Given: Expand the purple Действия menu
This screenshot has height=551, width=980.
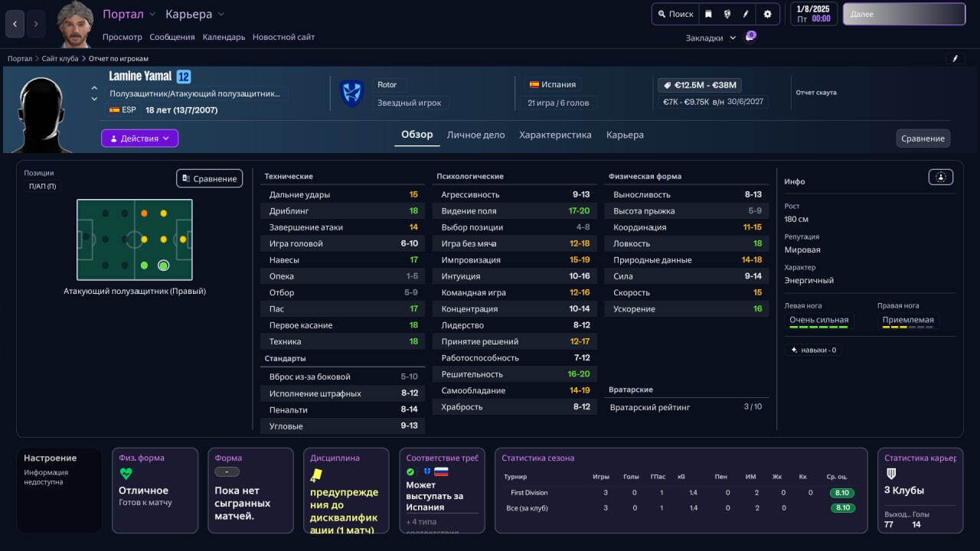Looking at the screenshot, I should 139,139.
